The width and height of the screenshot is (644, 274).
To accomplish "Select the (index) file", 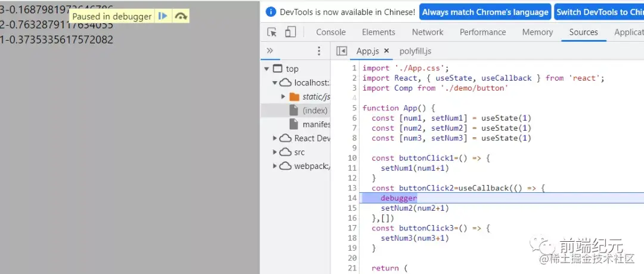I will pos(315,110).
